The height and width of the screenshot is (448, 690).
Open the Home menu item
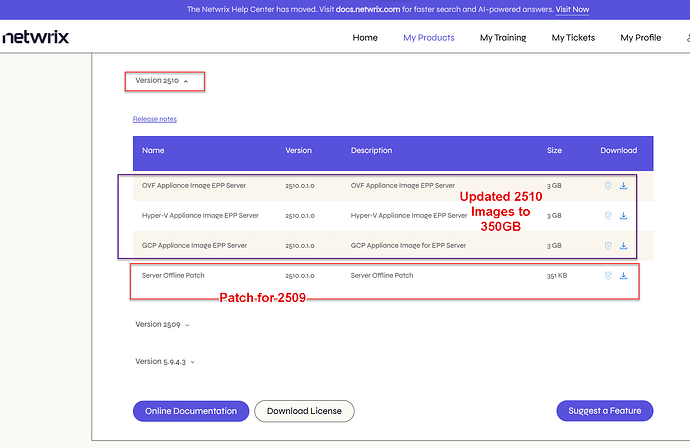point(365,38)
